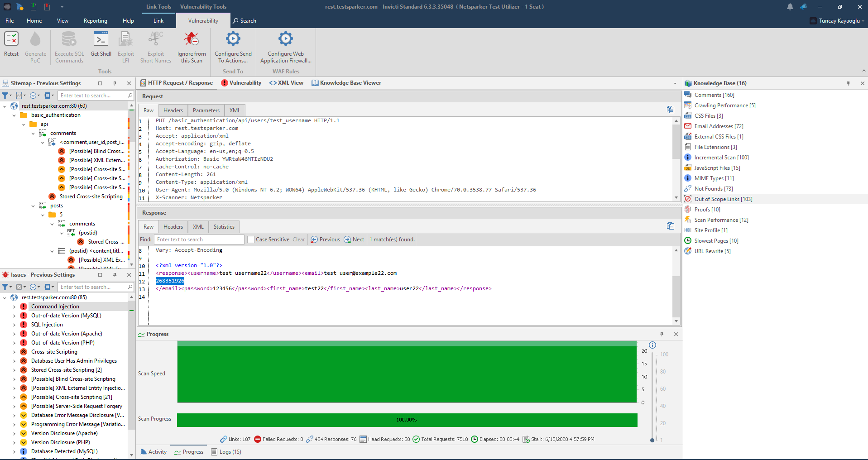Image resolution: width=868 pixels, height=460 pixels.
Task: Clear the Find text
Action: click(298, 240)
